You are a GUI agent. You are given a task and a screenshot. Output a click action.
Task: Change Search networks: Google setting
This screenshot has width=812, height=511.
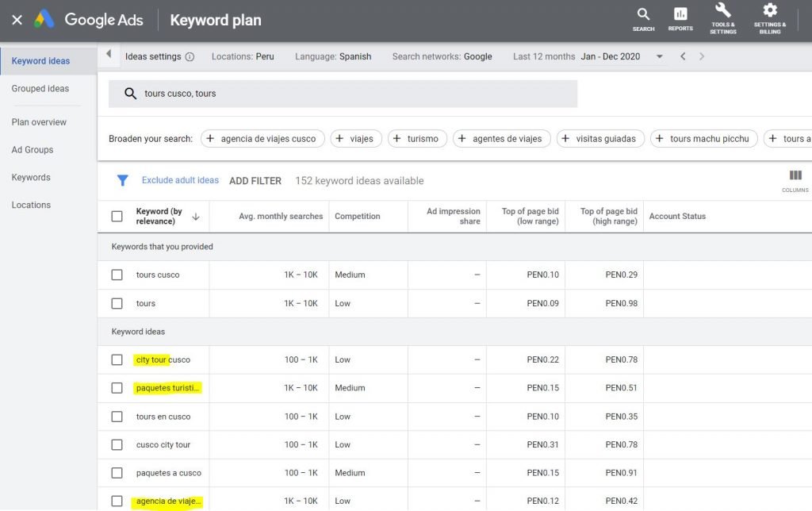[x=442, y=56]
